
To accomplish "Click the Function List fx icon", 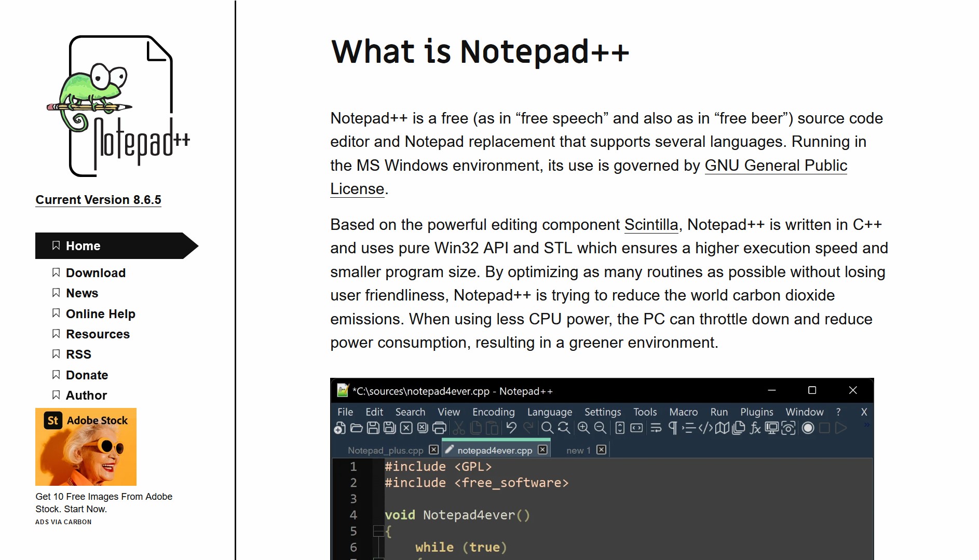I will coord(755,428).
